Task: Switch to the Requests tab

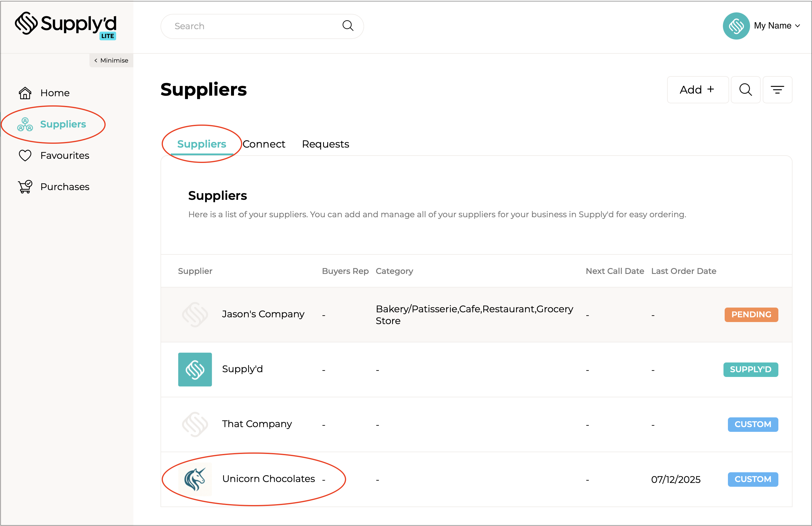Action: pos(325,144)
